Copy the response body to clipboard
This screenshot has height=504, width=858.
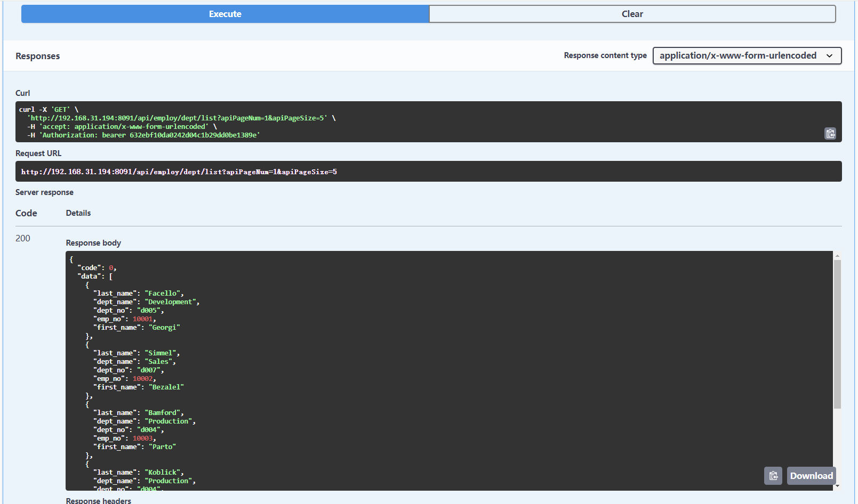[773, 476]
